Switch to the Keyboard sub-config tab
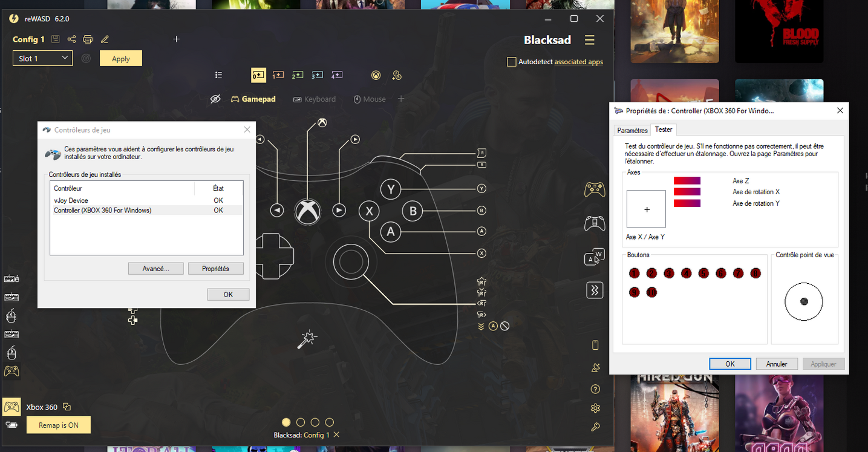 point(314,99)
